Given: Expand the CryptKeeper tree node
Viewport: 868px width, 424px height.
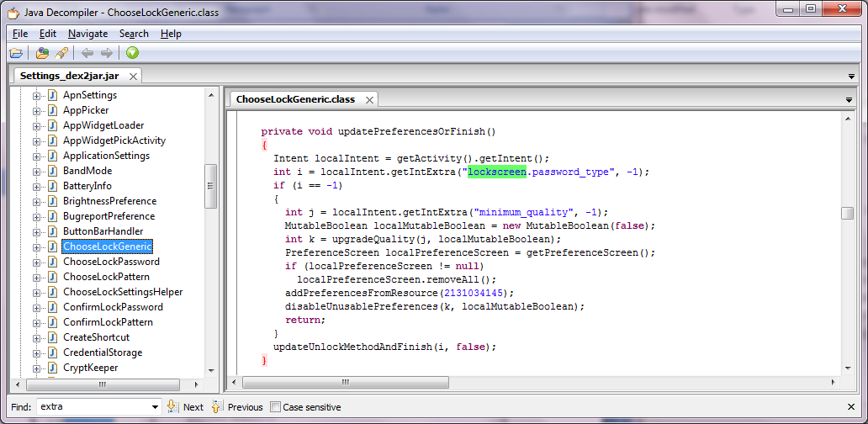Looking at the screenshot, I should pos(37,368).
